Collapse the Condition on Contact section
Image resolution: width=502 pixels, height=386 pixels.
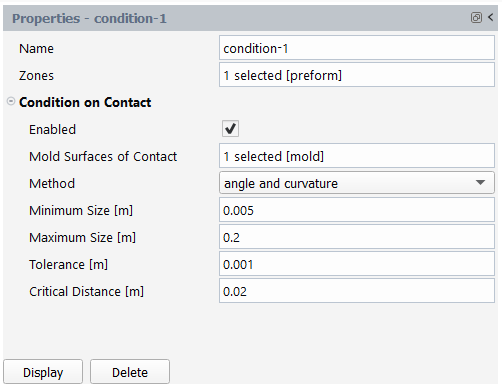point(11,101)
